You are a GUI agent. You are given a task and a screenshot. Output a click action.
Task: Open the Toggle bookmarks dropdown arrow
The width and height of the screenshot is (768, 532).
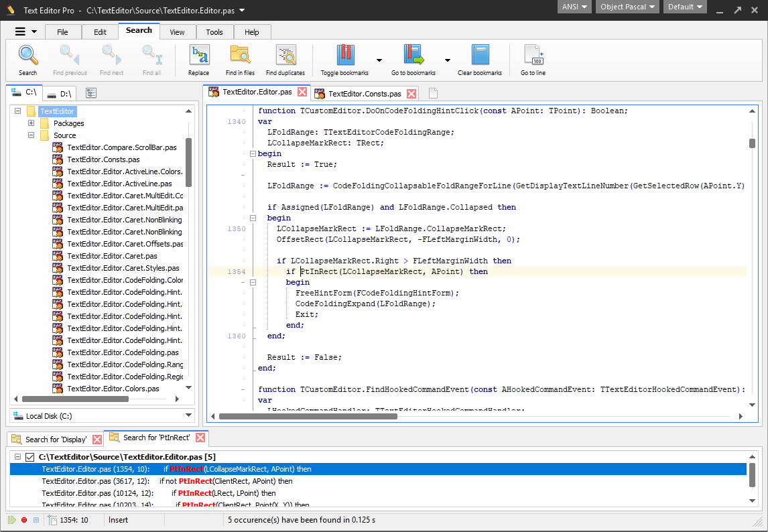pos(379,60)
